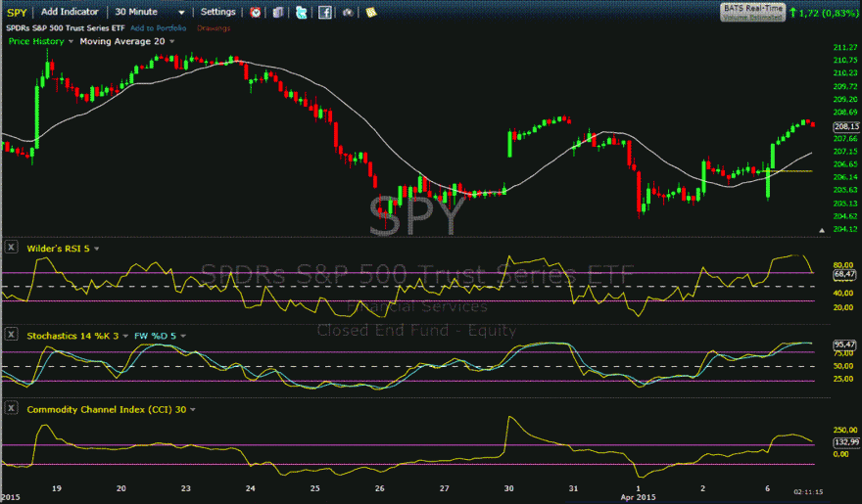This screenshot has width=862, height=504.
Task: Click the SPY ticker symbol in toolbar
Action: [17, 12]
